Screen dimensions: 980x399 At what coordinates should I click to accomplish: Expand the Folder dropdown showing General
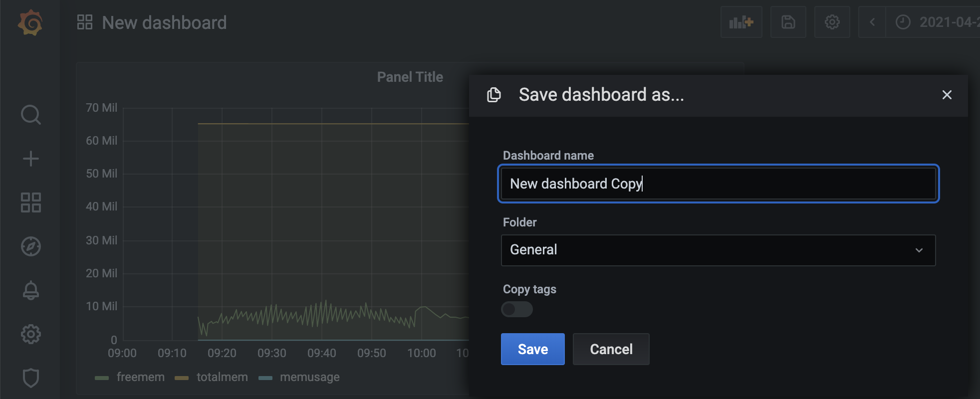click(x=718, y=250)
